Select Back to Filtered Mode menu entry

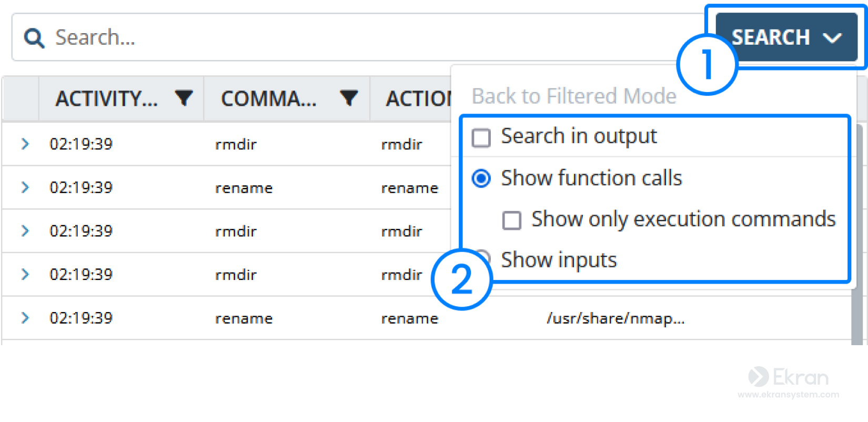point(573,96)
